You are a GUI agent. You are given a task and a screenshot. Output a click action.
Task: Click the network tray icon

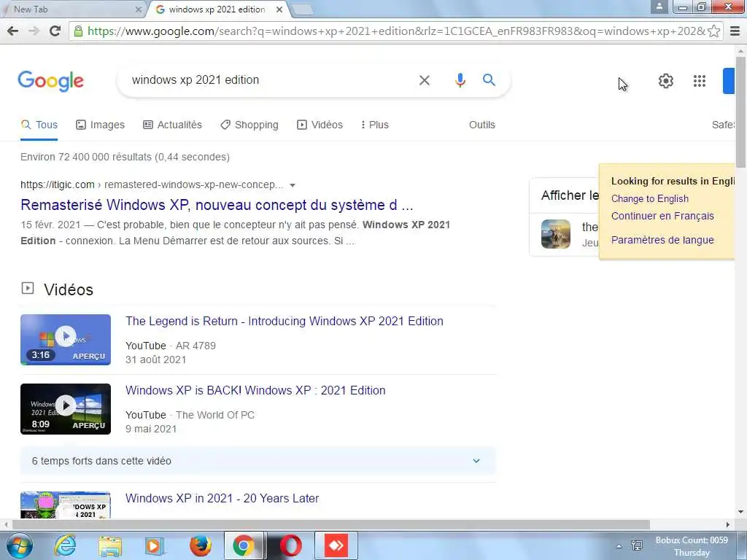[636, 545]
